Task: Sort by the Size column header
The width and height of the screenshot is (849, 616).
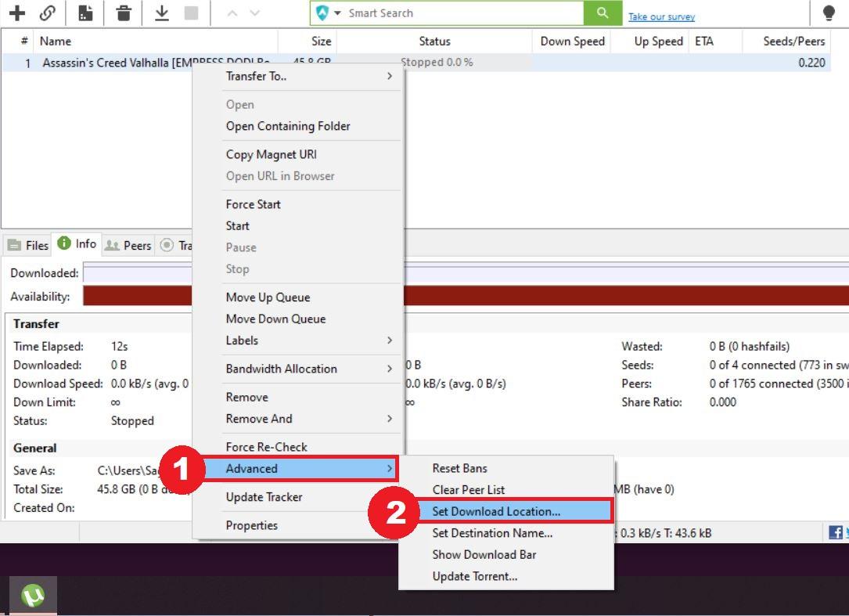Action: point(307,41)
